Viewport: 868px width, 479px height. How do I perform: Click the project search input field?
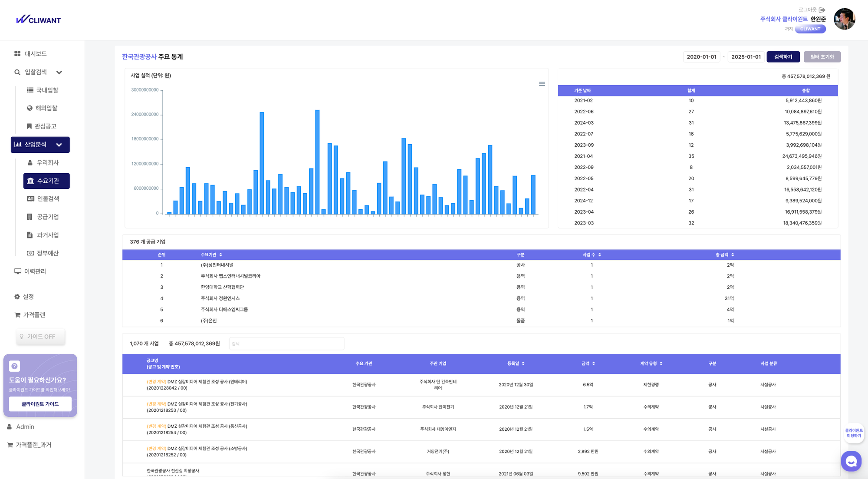(x=286, y=344)
